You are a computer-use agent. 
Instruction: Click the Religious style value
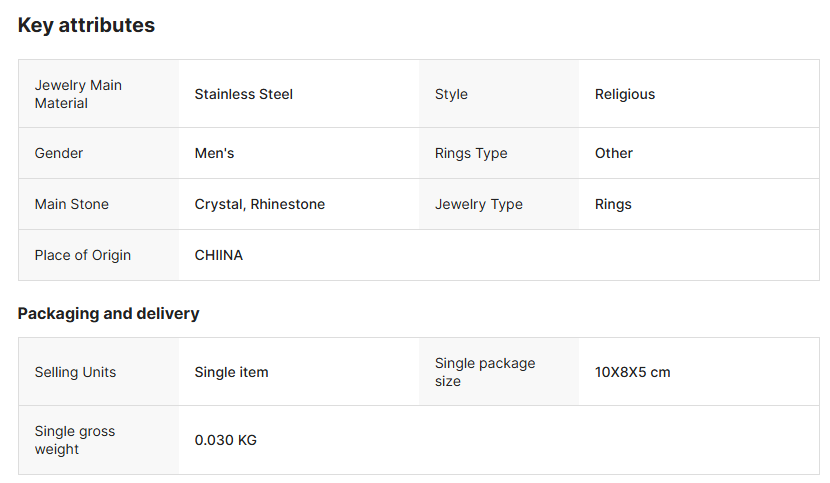click(625, 94)
